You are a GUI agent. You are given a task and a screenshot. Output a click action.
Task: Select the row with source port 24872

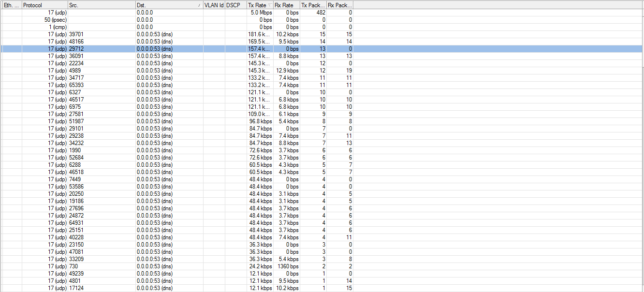(322, 216)
